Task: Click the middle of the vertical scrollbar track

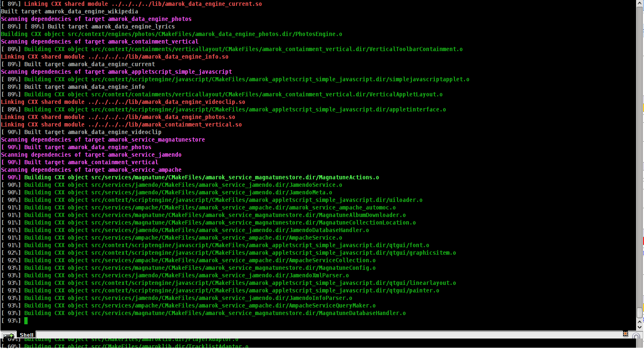Action: [639, 159]
